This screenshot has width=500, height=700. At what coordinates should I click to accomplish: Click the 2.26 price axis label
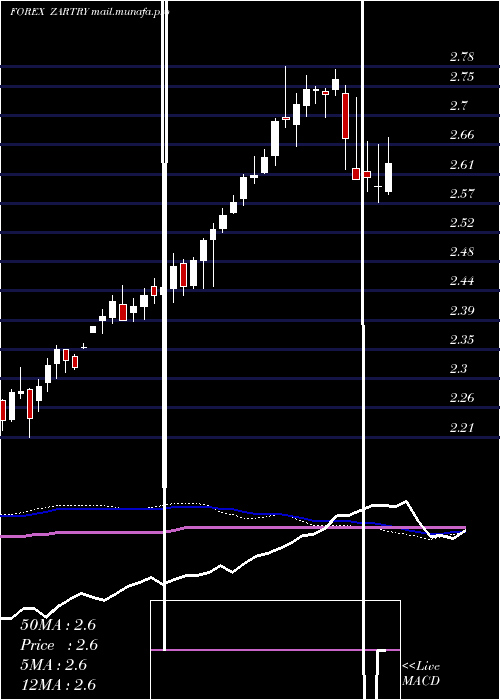tap(462, 398)
